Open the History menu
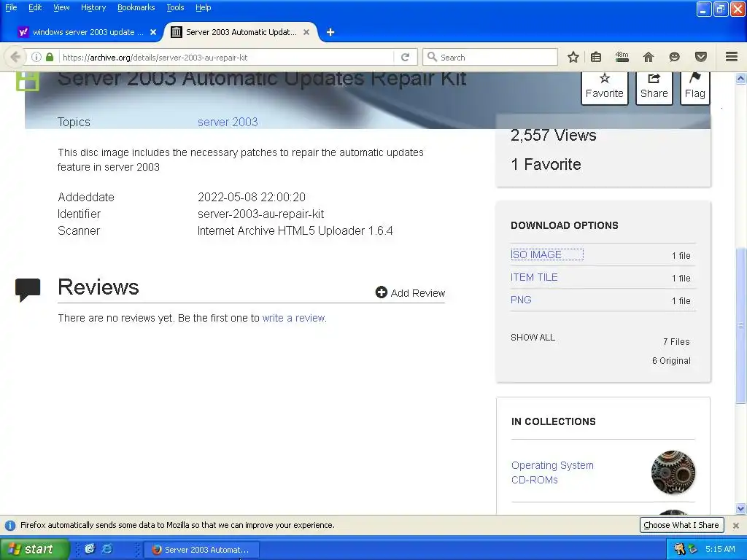747x560 pixels. pos(93,7)
